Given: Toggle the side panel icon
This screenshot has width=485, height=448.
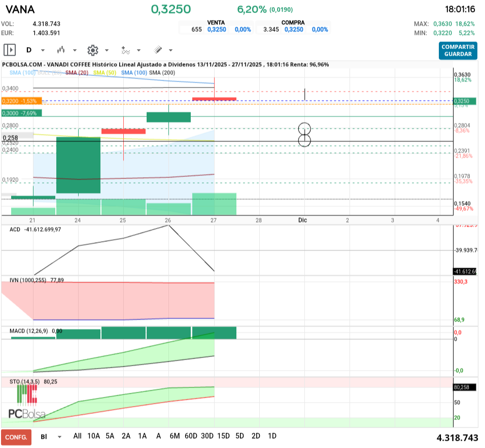Looking at the screenshot, I should (x=10, y=50).
